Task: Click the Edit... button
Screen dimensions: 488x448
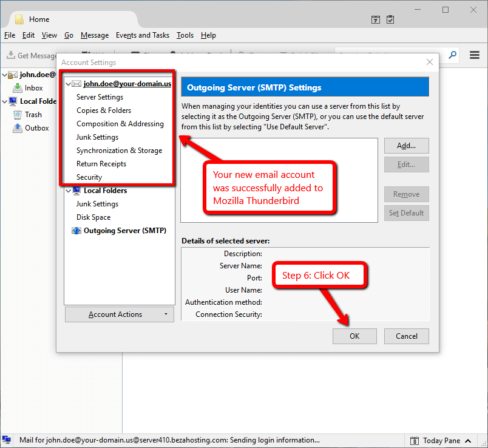Action: pyautogui.click(x=407, y=165)
